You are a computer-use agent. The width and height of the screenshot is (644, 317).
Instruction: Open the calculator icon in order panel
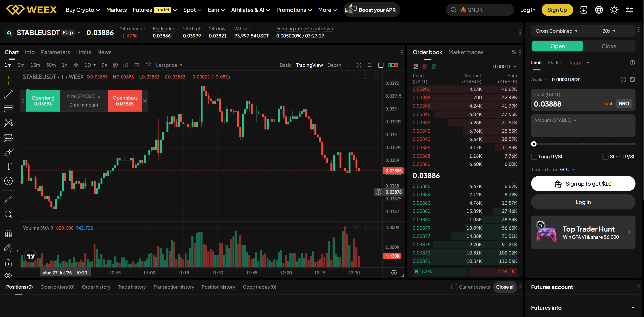[632, 79]
